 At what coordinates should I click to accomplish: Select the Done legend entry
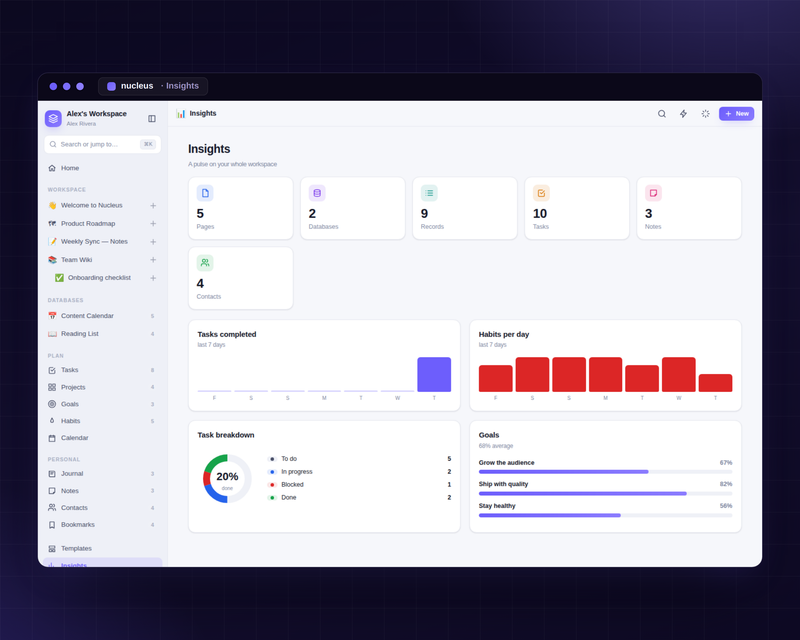[359, 498]
